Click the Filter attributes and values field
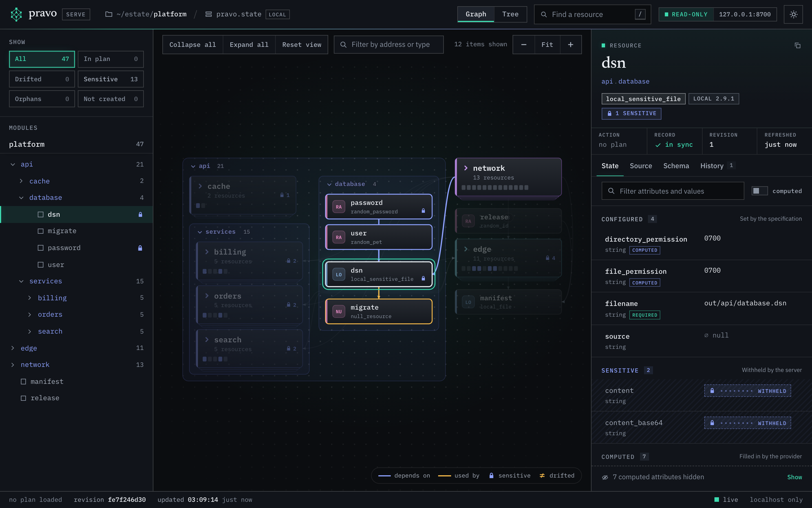The height and width of the screenshot is (508, 812). tap(673, 191)
